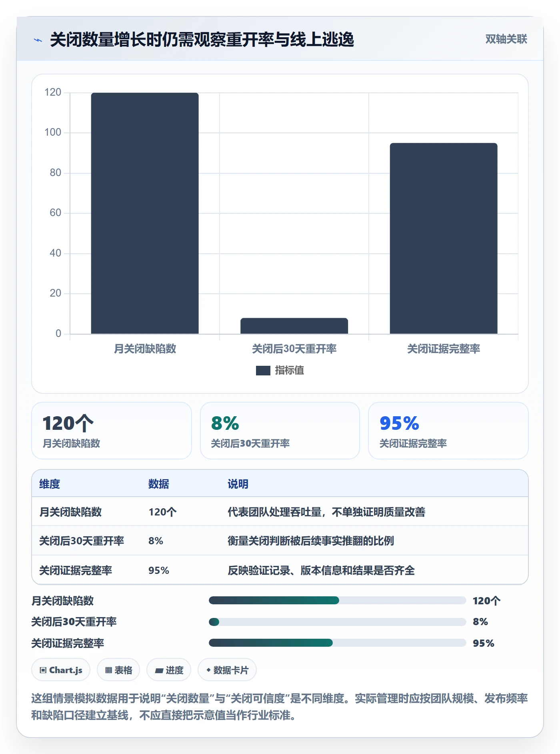Click the 月关闭缺陷数 bar in the chart
Image resolution: width=560 pixels, height=754 pixels.
click(x=145, y=213)
